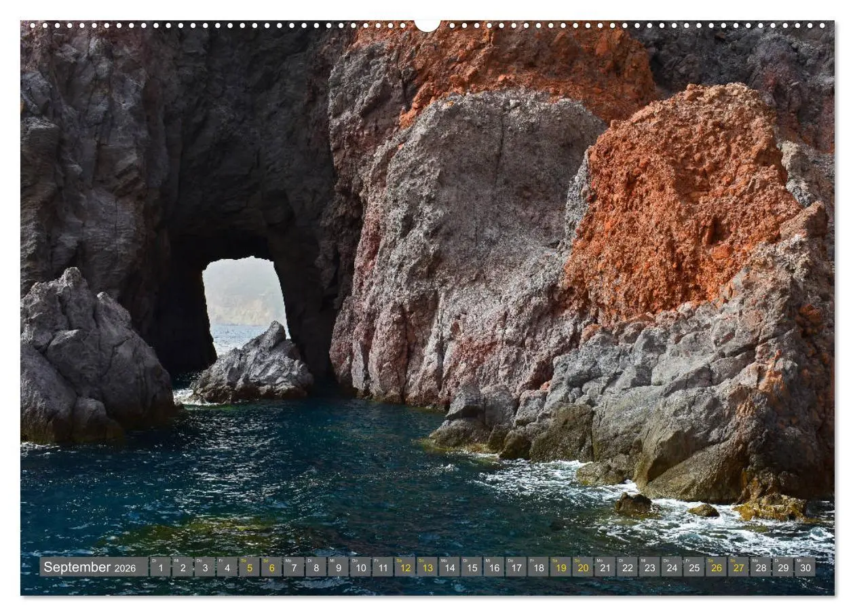
Task: Click date cell 8
Action: coord(316,567)
